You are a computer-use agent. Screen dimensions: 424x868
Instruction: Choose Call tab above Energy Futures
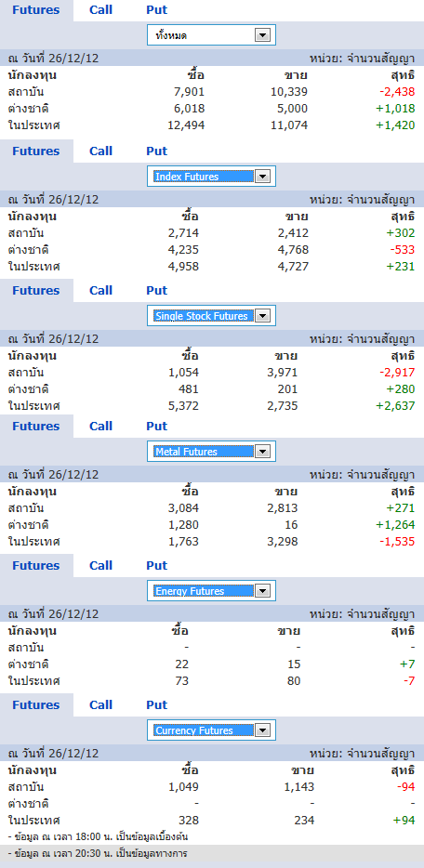(100, 566)
